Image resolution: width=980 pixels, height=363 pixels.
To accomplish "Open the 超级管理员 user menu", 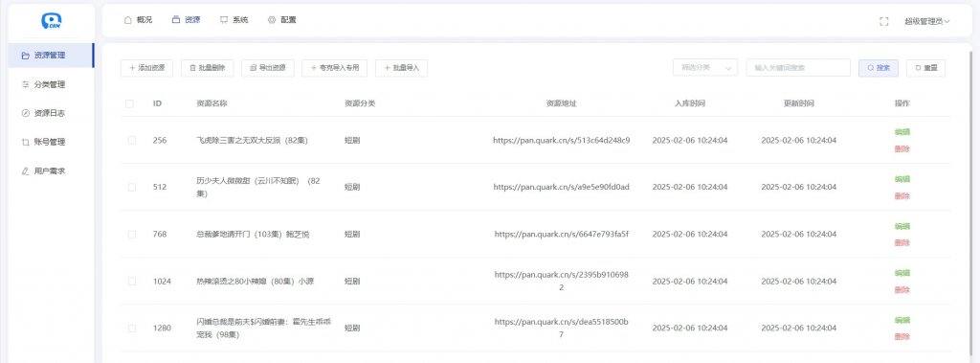I will [x=926, y=21].
